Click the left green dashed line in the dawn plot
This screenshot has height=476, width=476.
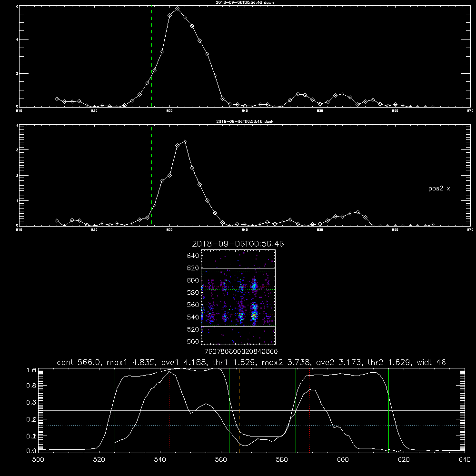(151, 56)
